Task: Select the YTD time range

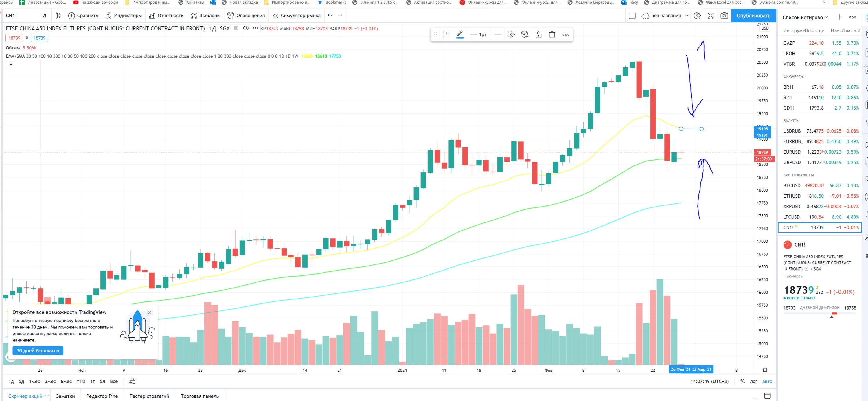Action: point(81,381)
